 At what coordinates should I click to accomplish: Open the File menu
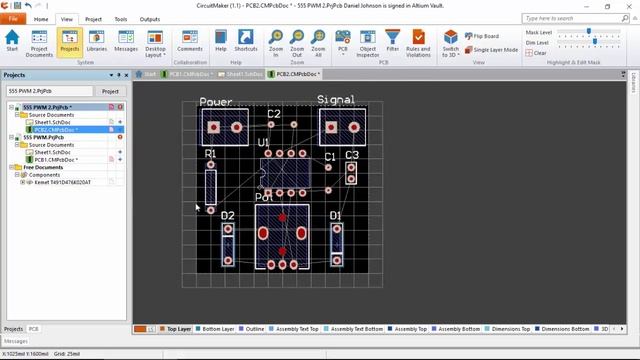pyautogui.click(x=13, y=19)
